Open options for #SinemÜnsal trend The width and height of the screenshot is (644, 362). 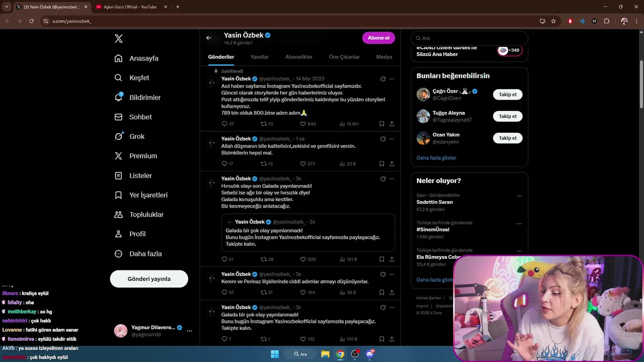[x=519, y=224]
